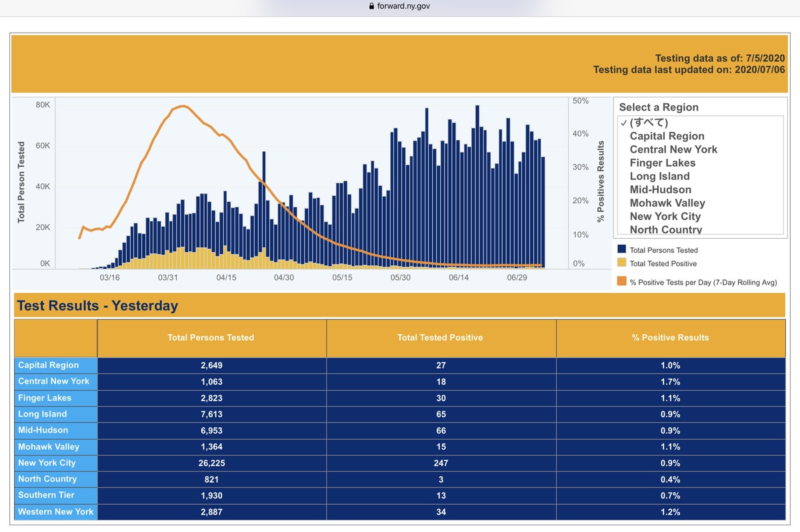Click the 821 persons tested cell
This screenshot has width=800, height=532.
211,479
